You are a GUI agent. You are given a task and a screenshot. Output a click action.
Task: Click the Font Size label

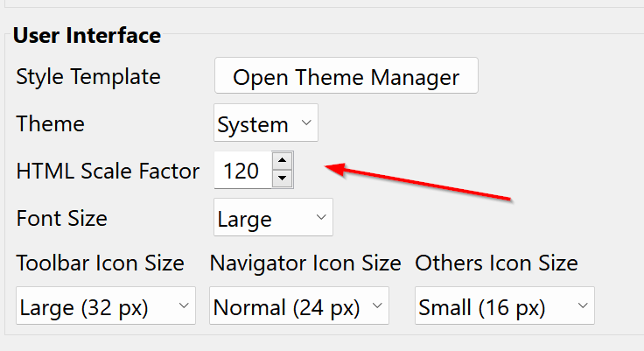point(61,218)
